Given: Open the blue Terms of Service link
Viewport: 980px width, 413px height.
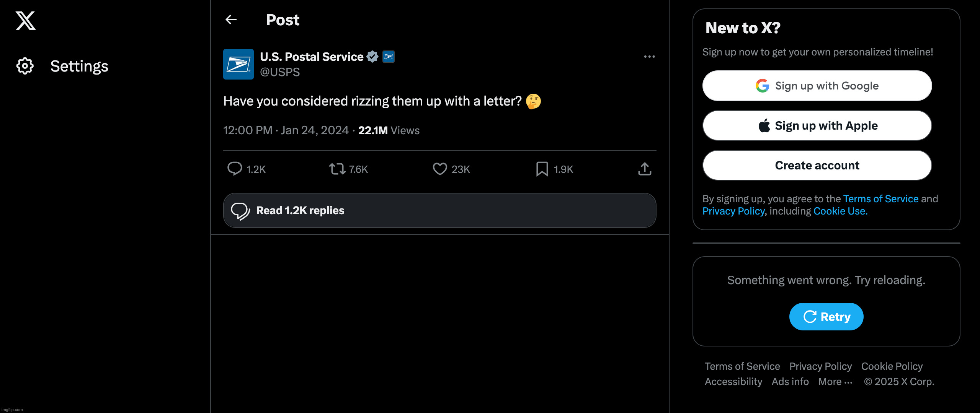Looking at the screenshot, I should click(880, 199).
